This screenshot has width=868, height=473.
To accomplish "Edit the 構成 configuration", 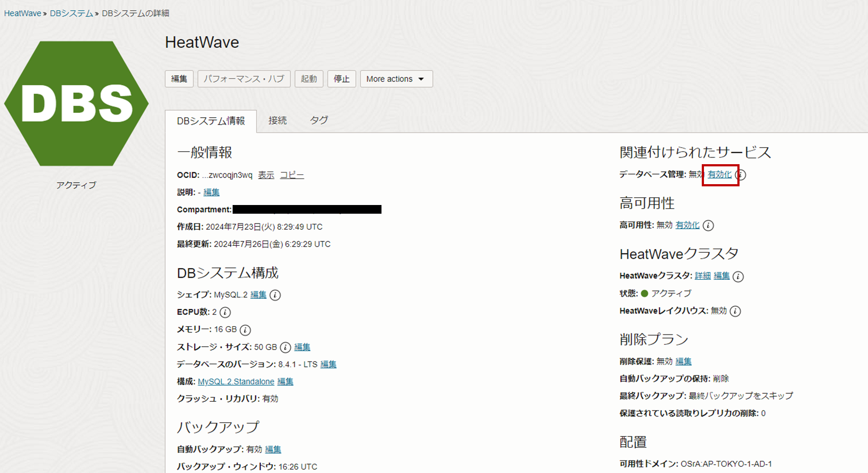I will pyautogui.click(x=285, y=382).
